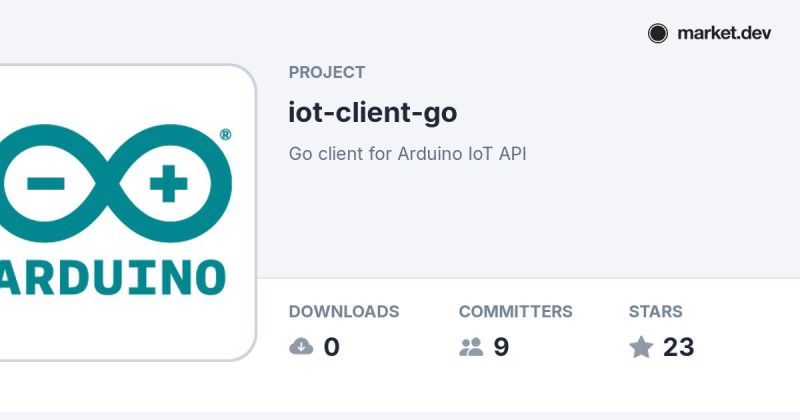Click the PROJECT label above the title

coord(327,72)
